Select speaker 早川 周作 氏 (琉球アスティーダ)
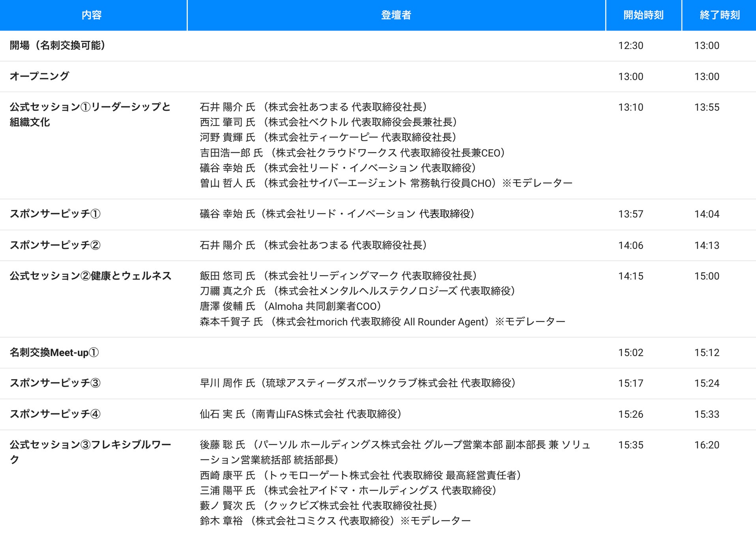The height and width of the screenshot is (533, 756). click(x=357, y=383)
